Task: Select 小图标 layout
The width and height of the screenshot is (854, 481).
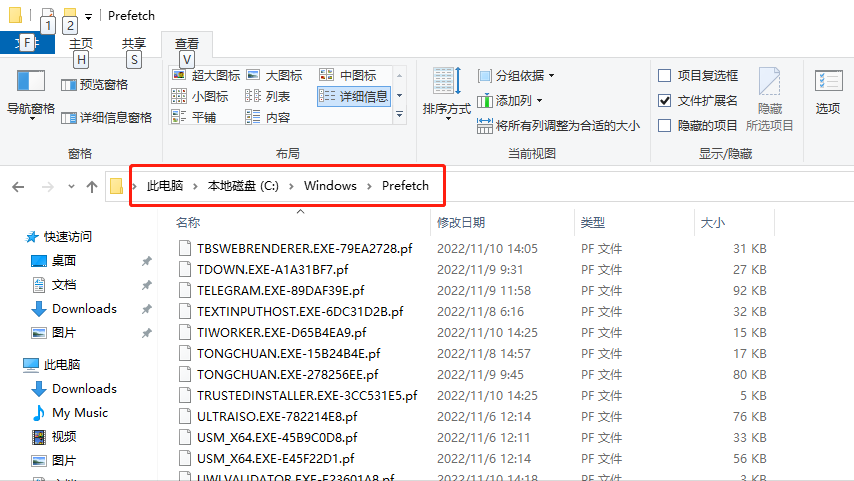Action: (x=200, y=96)
